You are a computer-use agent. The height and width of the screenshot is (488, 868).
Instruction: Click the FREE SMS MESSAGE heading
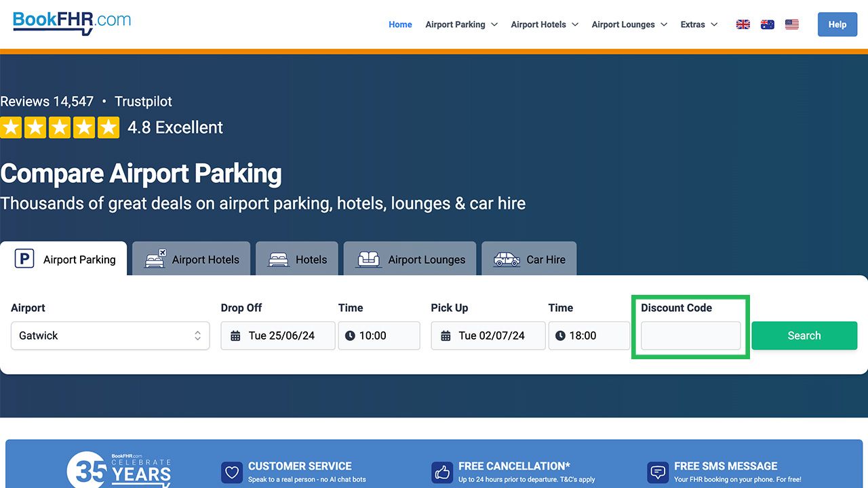tap(726, 466)
